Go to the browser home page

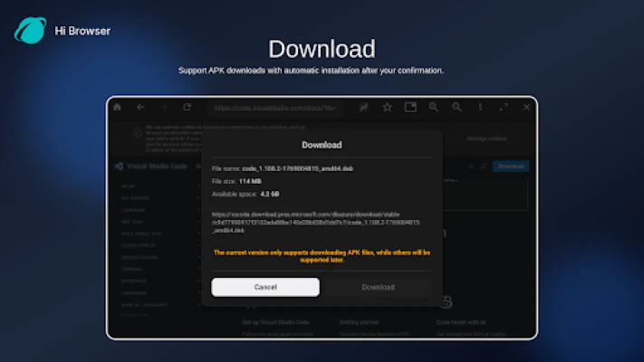117,107
